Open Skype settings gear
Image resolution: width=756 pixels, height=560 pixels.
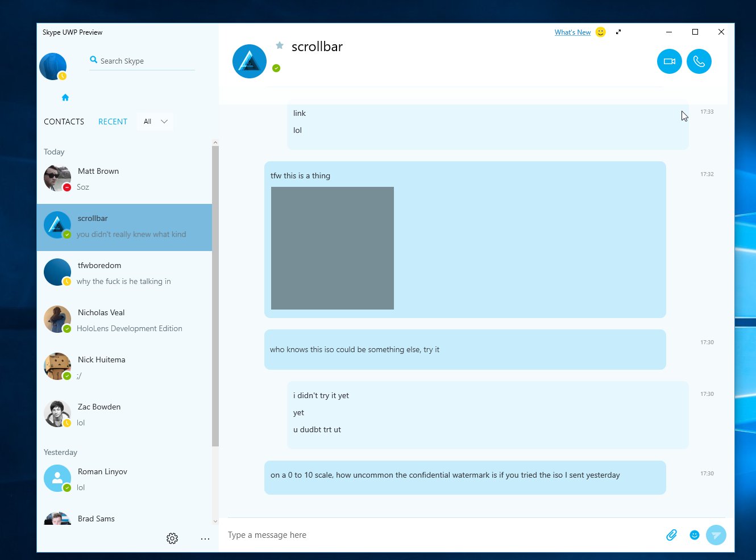click(172, 538)
